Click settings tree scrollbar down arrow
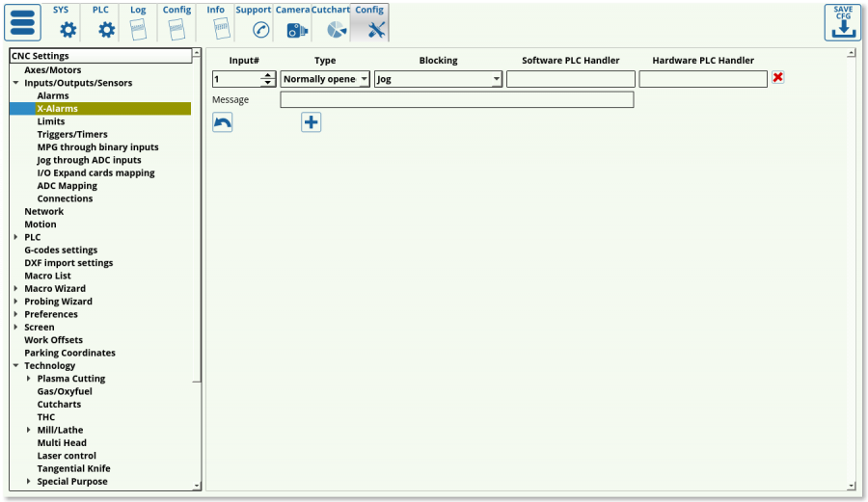868x502 pixels. (x=197, y=486)
